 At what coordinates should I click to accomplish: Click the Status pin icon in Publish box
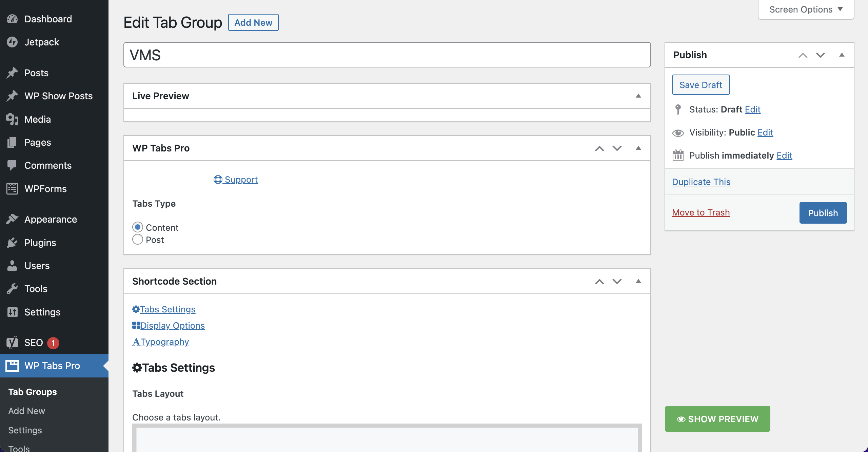pyautogui.click(x=678, y=109)
